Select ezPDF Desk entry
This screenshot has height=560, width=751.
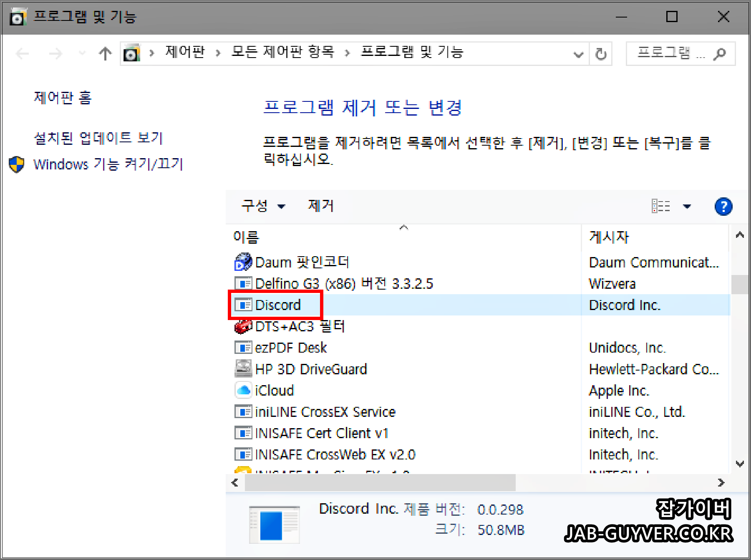coord(291,348)
